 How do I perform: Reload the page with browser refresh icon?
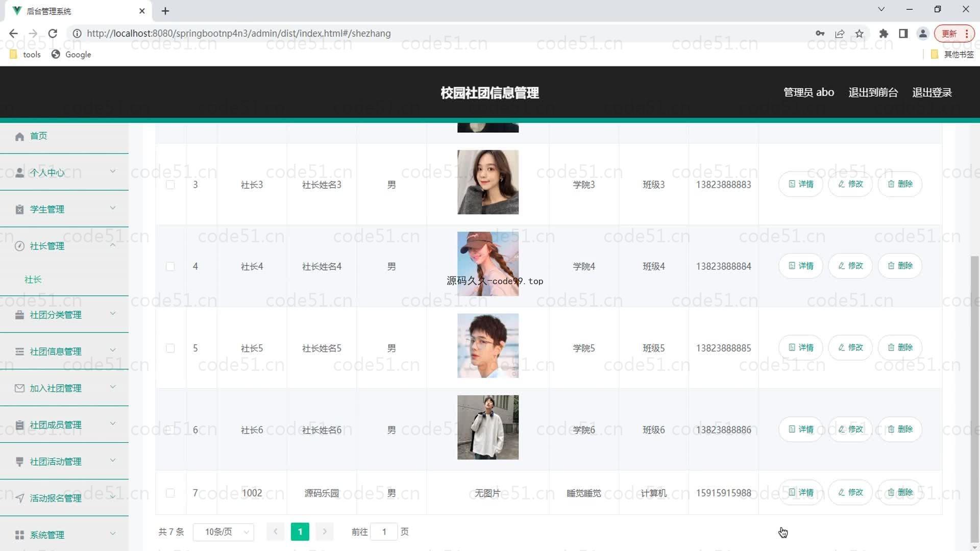click(x=53, y=33)
